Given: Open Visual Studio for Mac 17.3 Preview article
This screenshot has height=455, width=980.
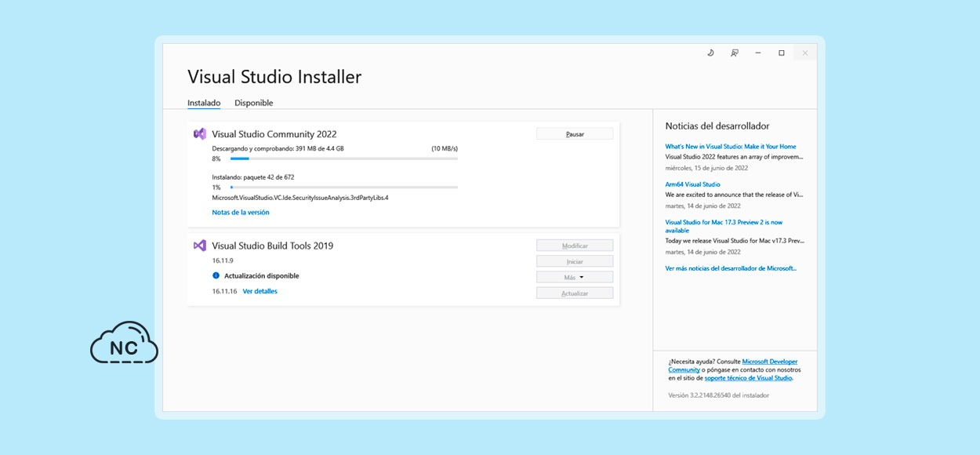Looking at the screenshot, I should point(724,226).
